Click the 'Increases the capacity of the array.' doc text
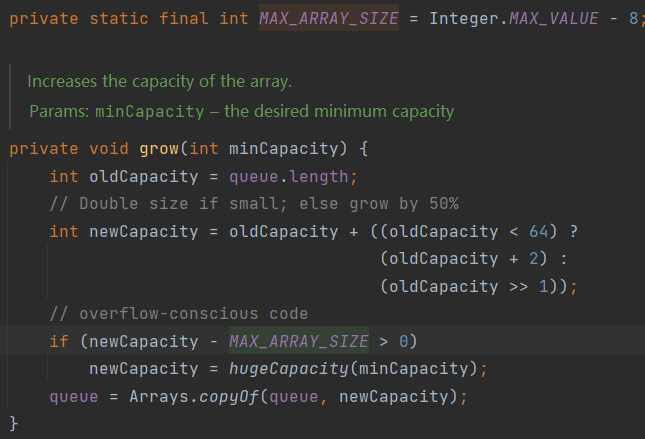 (160, 81)
